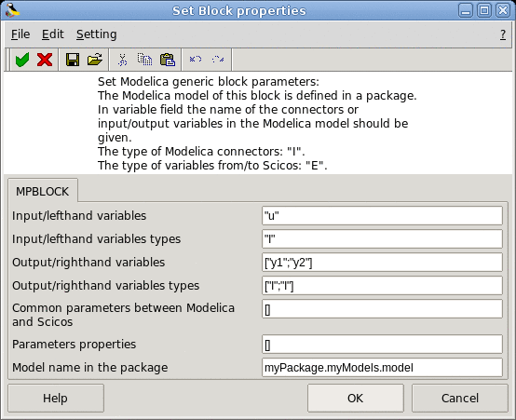516x420 pixels.
Task: Open the Setting menu
Action: click(97, 34)
